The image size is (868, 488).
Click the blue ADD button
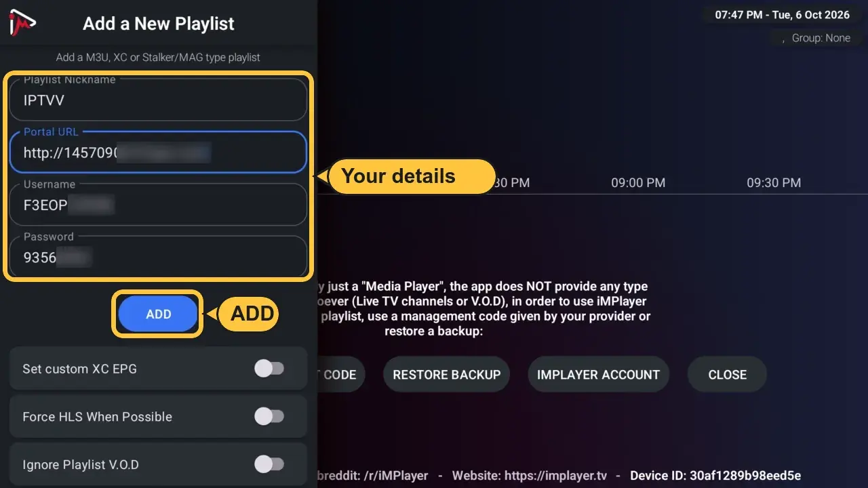[x=158, y=314]
